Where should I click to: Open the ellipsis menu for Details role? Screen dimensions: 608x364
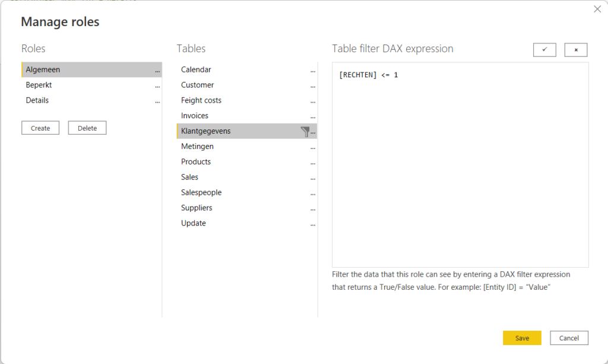(x=157, y=101)
